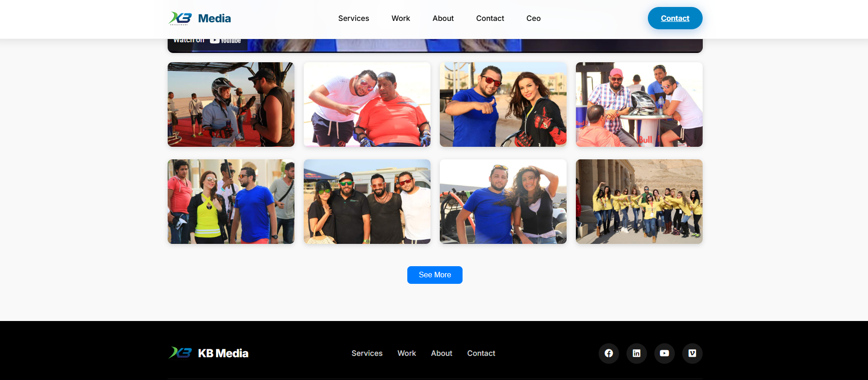Open Ceo page from header menu
Screen dimensions: 868x380
pyautogui.click(x=533, y=19)
